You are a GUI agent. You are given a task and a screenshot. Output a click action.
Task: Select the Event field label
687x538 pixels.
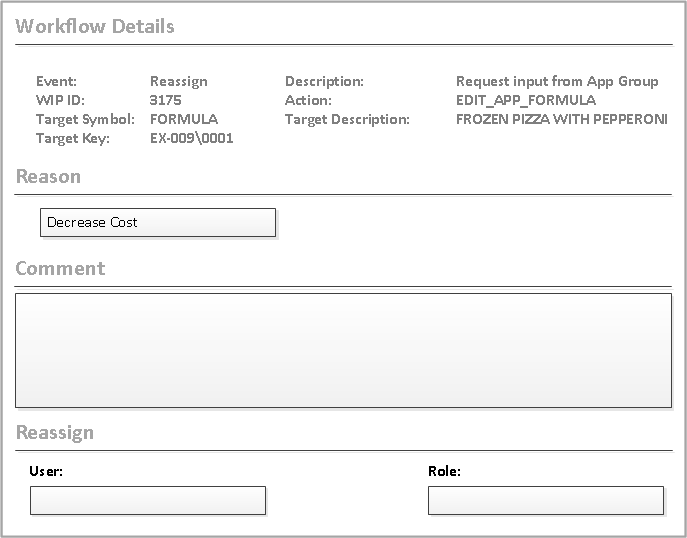pyautogui.click(x=56, y=82)
